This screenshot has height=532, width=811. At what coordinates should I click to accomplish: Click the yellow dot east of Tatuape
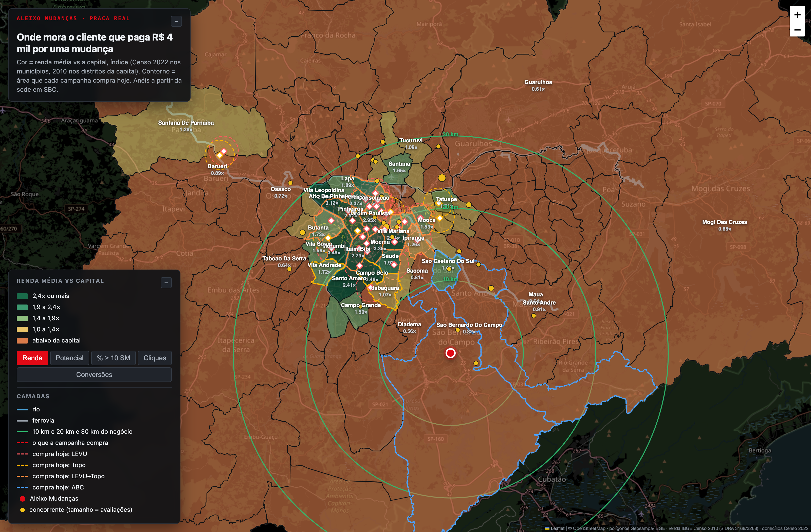pos(469,205)
